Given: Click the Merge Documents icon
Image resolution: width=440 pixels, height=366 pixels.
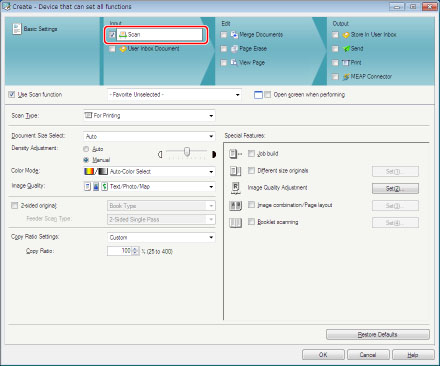Looking at the screenshot, I should click(234, 35).
